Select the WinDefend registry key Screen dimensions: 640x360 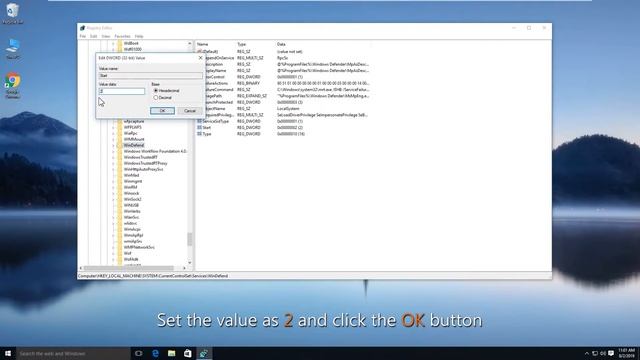[134, 145]
